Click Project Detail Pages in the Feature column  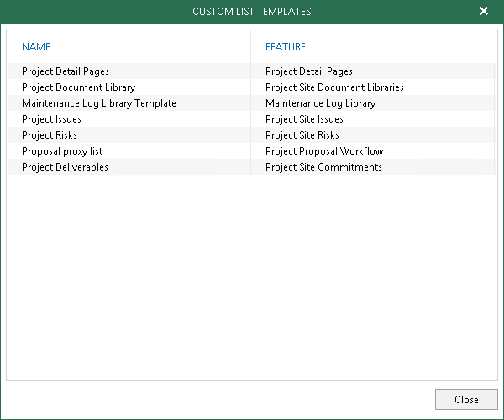click(309, 71)
